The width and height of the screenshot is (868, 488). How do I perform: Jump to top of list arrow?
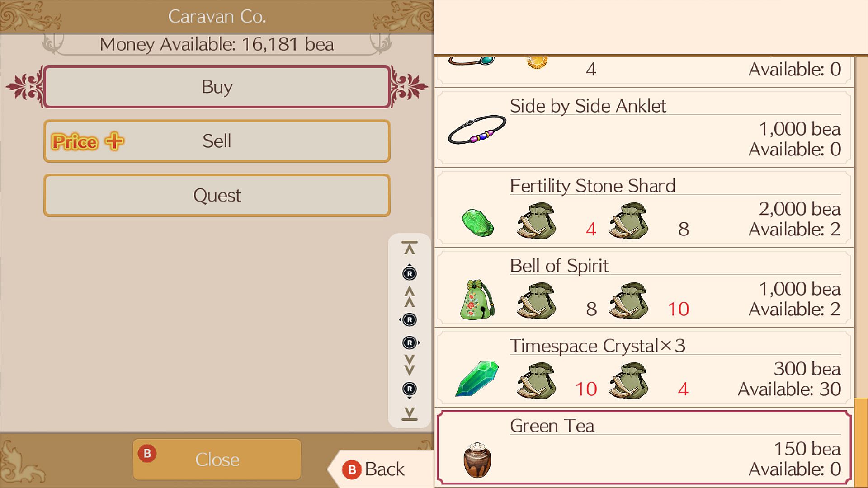tap(409, 248)
